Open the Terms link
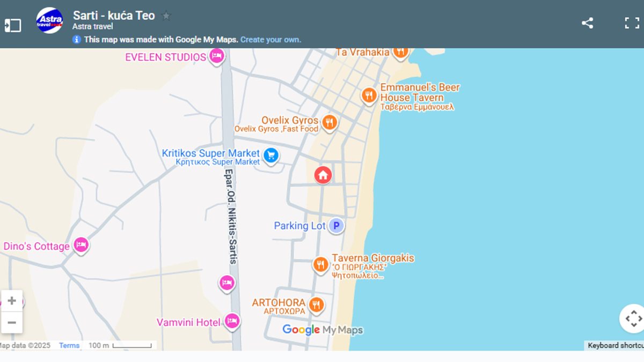The height and width of the screenshot is (362, 644). tap(69, 345)
